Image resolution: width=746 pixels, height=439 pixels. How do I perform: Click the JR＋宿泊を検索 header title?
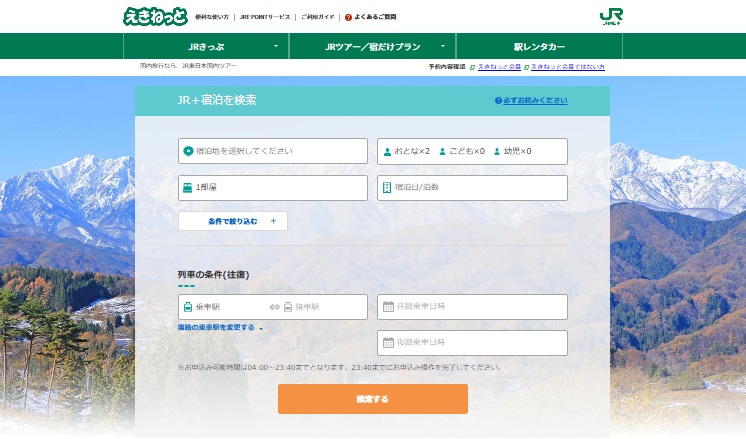[216, 100]
